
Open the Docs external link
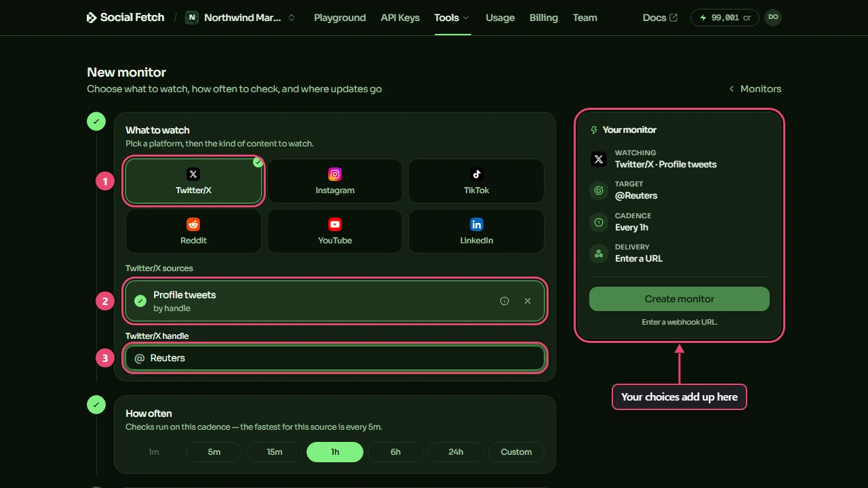pos(660,18)
